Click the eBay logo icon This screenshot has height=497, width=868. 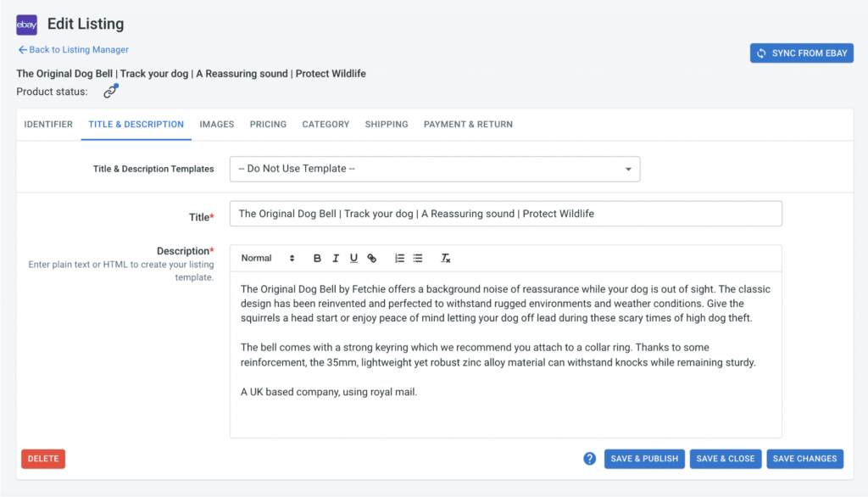tap(26, 25)
